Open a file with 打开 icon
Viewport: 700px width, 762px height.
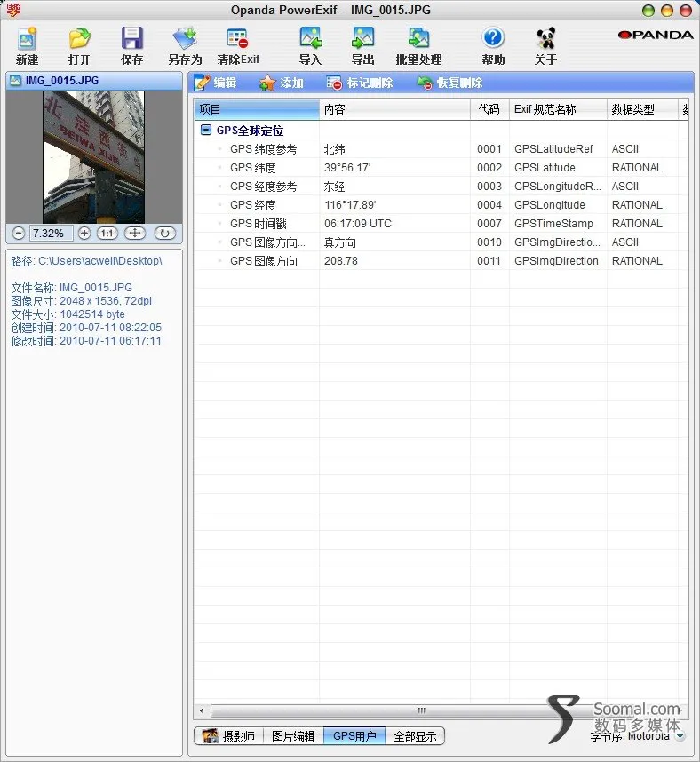[79, 45]
